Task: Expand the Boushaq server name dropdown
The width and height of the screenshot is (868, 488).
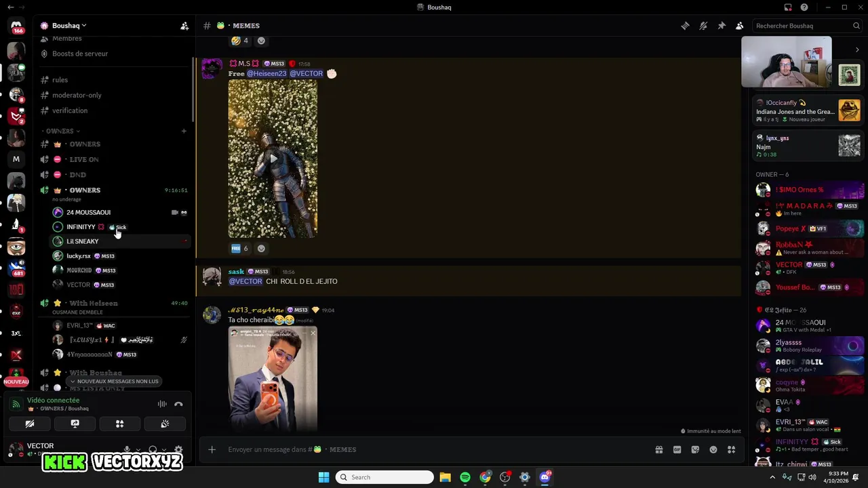Action: pos(69,26)
